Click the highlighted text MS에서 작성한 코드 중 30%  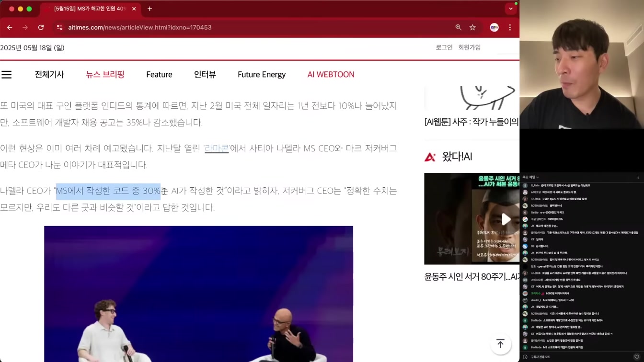pyautogui.click(x=108, y=191)
